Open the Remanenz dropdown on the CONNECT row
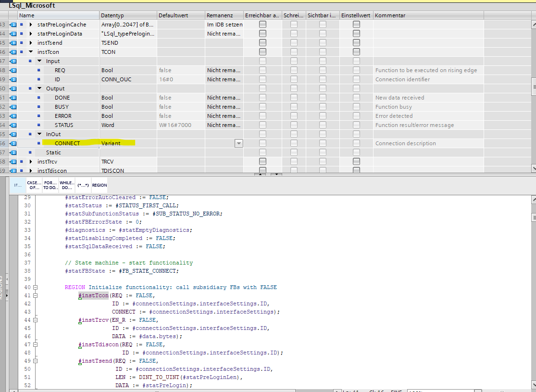Viewport: 536px width, 392px height. pos(238,143)
